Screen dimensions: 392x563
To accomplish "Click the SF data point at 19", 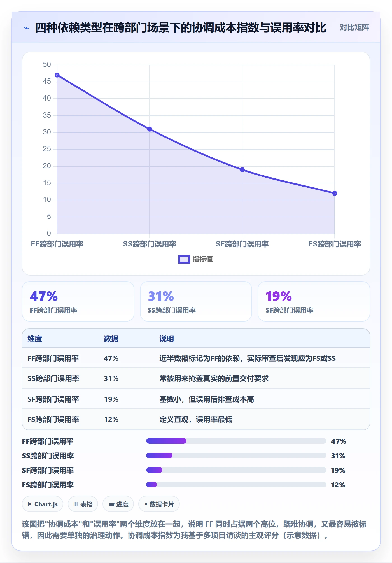I will tap(242, 170).
